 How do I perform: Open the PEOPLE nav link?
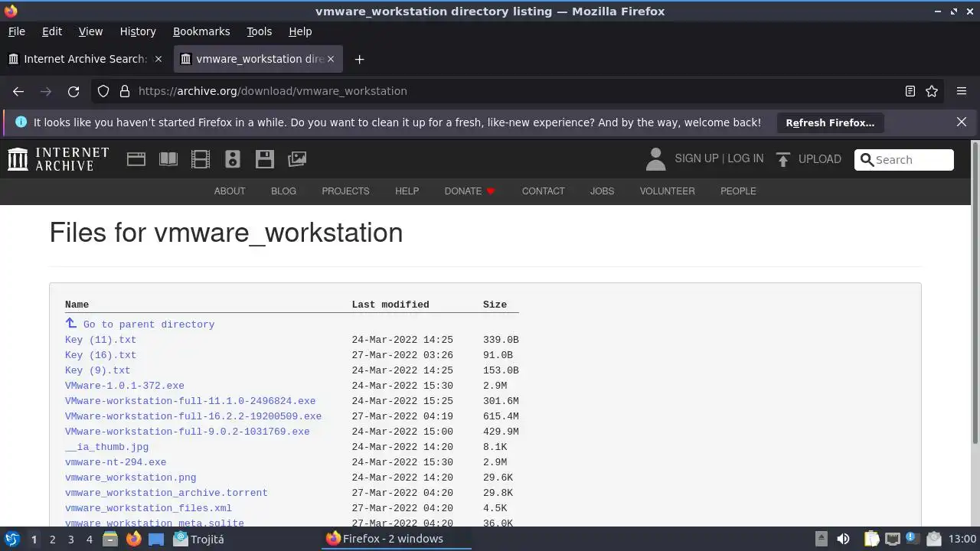pyautogui.click(x=738, y=191)
